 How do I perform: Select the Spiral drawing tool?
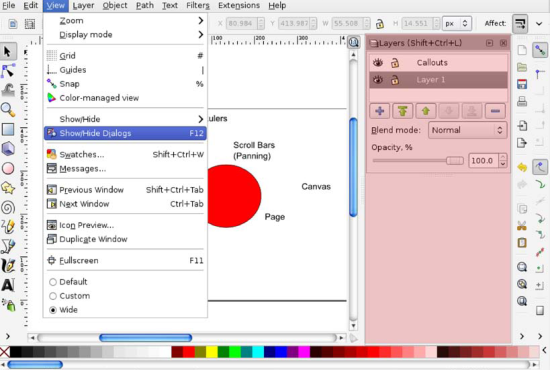(8, 207)
